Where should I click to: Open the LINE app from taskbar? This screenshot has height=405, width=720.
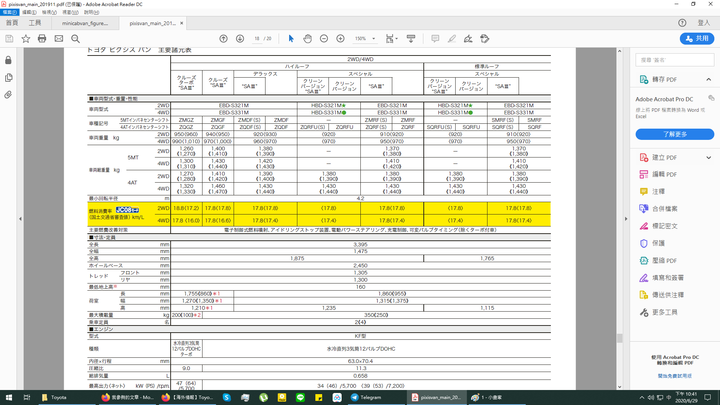tap(300, 397)
